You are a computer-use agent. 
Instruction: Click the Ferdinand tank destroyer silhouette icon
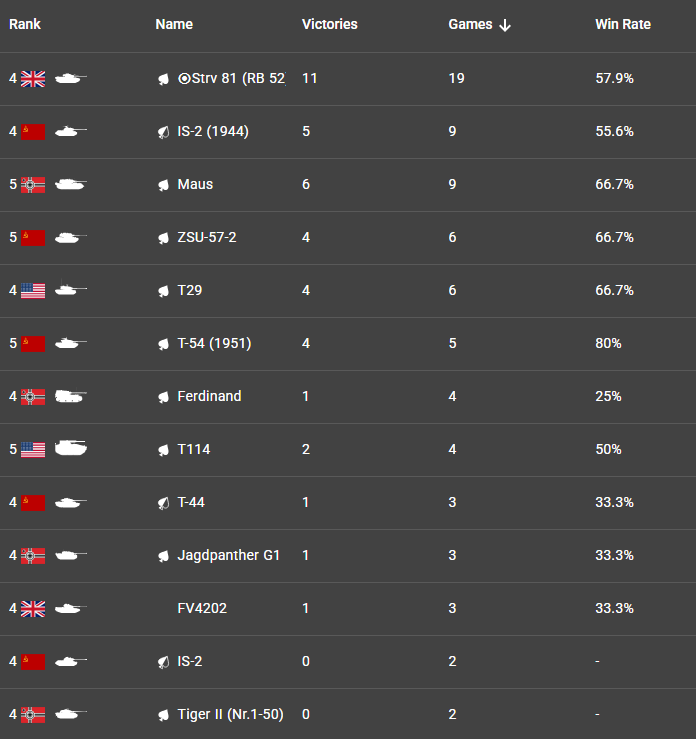click(x=71, y=396)
